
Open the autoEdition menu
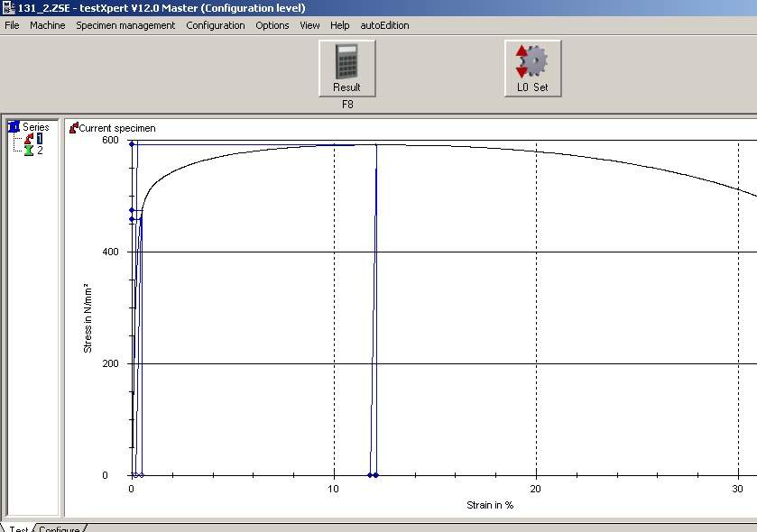[384, 25]
